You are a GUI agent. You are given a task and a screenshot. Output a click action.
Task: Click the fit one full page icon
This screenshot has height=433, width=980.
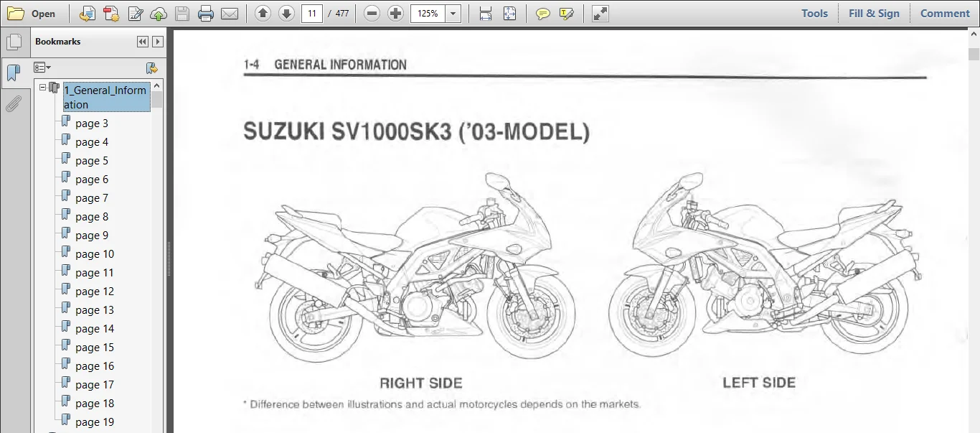pyautogui.click(x=509, y=14)
